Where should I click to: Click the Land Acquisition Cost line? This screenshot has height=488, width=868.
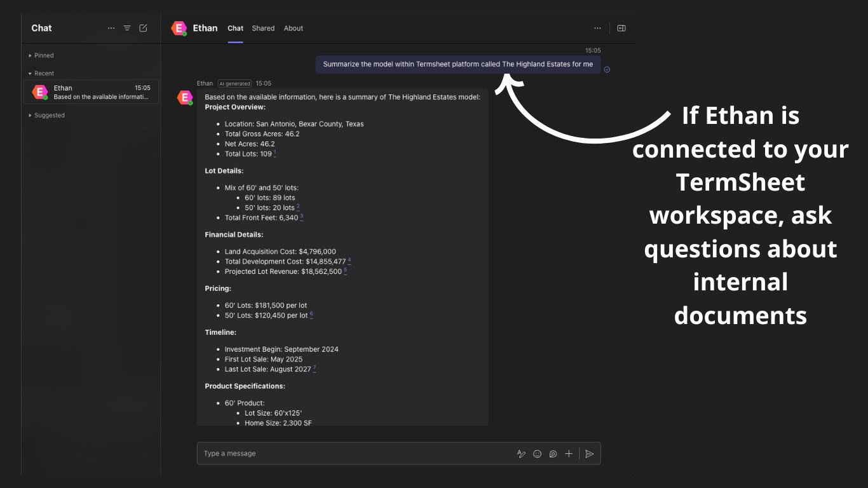[x=280, y=252]
